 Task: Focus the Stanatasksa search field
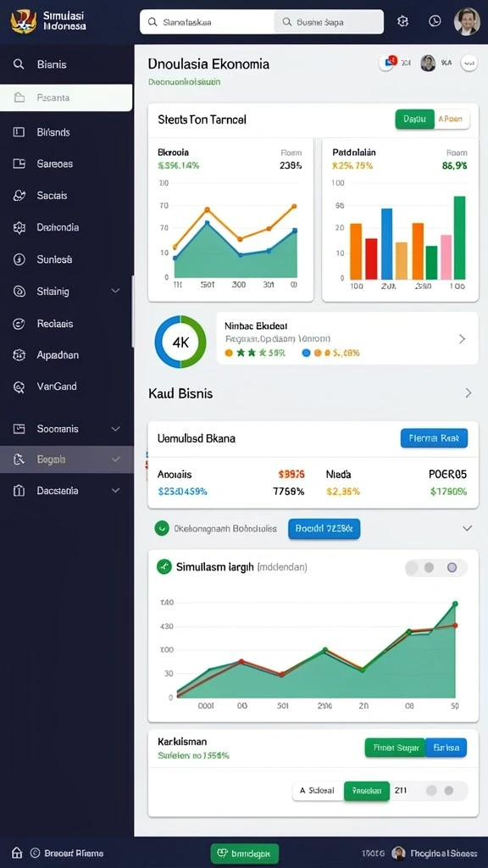(207, 22)
